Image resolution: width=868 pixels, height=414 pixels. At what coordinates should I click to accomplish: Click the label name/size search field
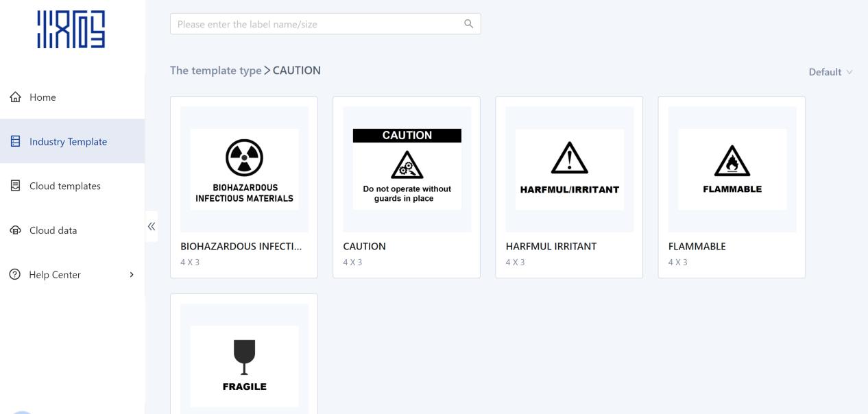coord(325,24)
